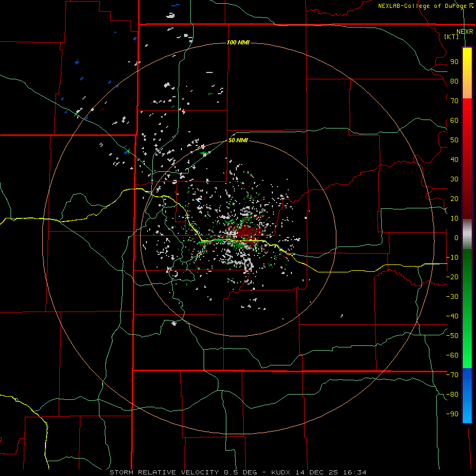
Task: Click the [KT] units label
Action: [452, 36]
